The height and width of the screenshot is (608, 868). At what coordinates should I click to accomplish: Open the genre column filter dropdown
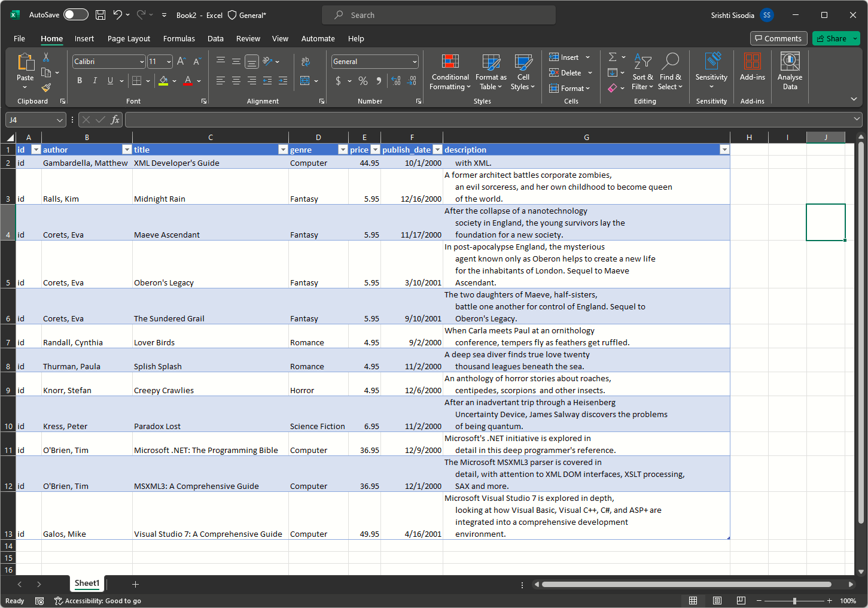(343, 150)
